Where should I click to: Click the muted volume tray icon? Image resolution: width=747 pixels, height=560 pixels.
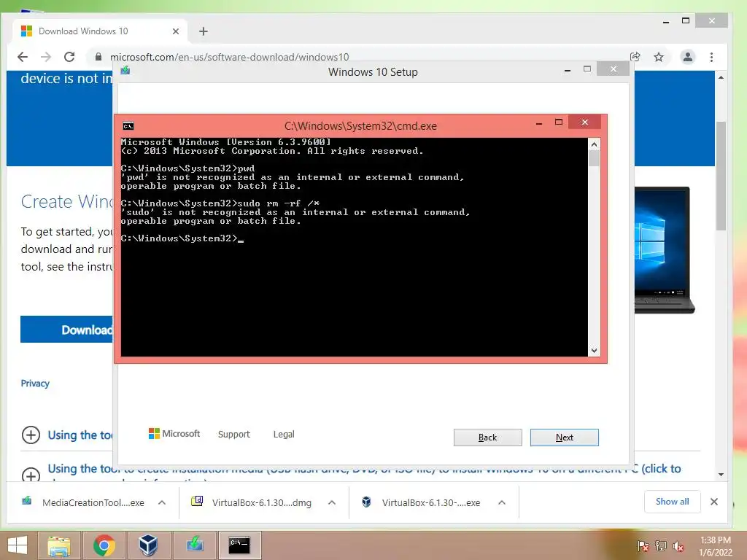(x=678, y=545)
